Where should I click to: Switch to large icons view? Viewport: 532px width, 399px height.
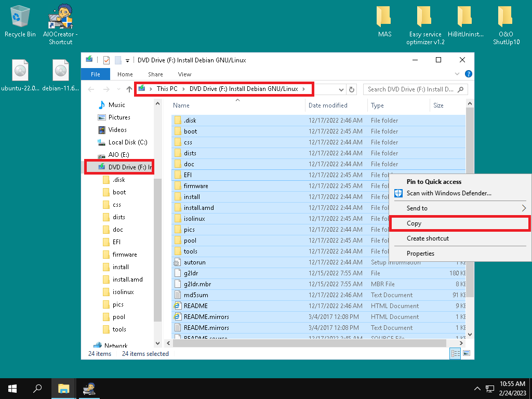pyautogui.click(x=466, y=353)
